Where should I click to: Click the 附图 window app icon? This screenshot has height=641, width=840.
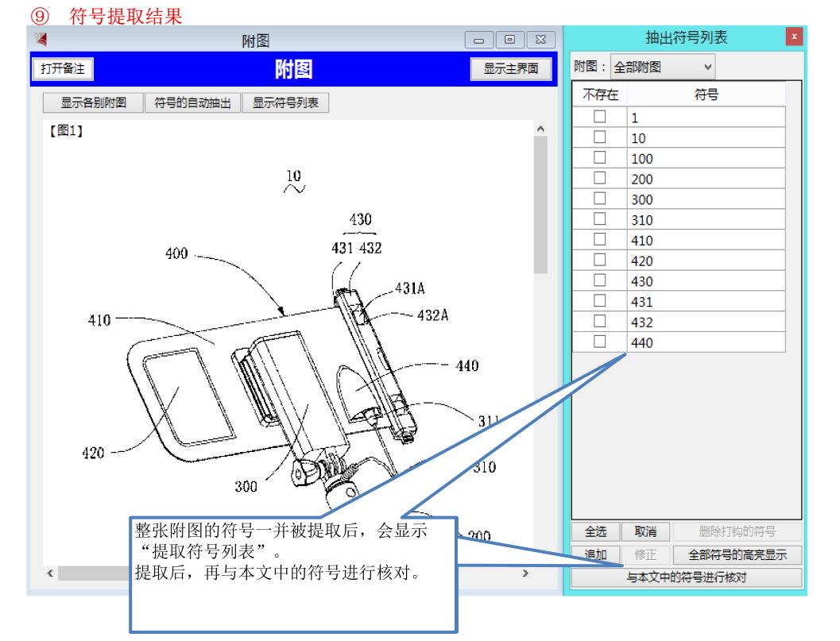[x=41, y=39]
